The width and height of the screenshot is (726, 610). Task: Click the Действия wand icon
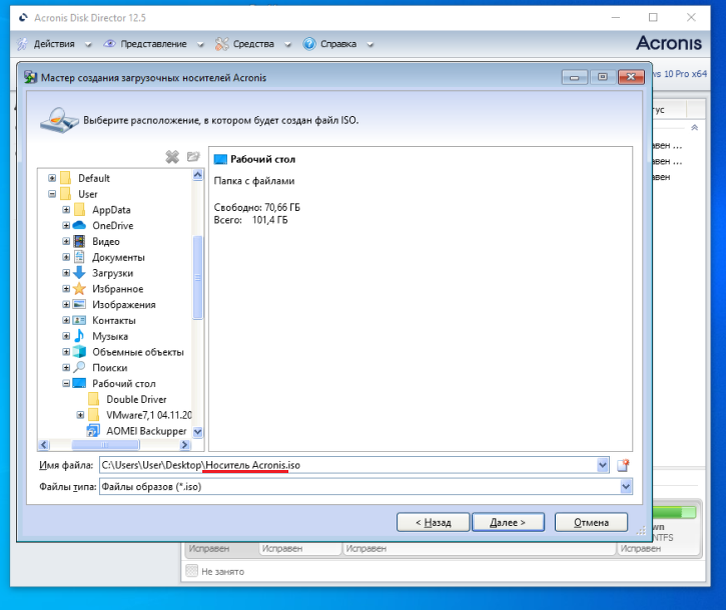point(22,44)
